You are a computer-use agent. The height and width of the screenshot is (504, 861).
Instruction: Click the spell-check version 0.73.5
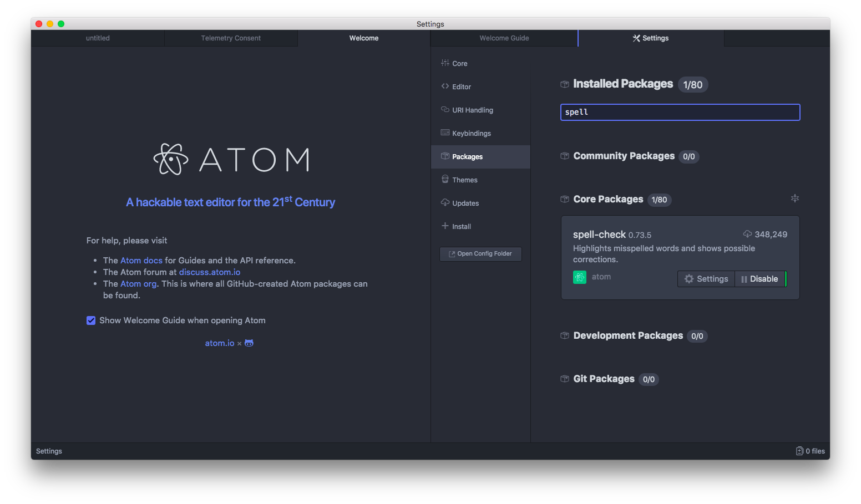[x=640, y=235]
